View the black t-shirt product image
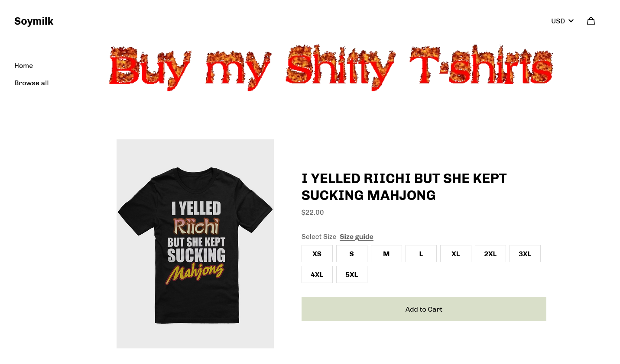 [x=195, y=244]
